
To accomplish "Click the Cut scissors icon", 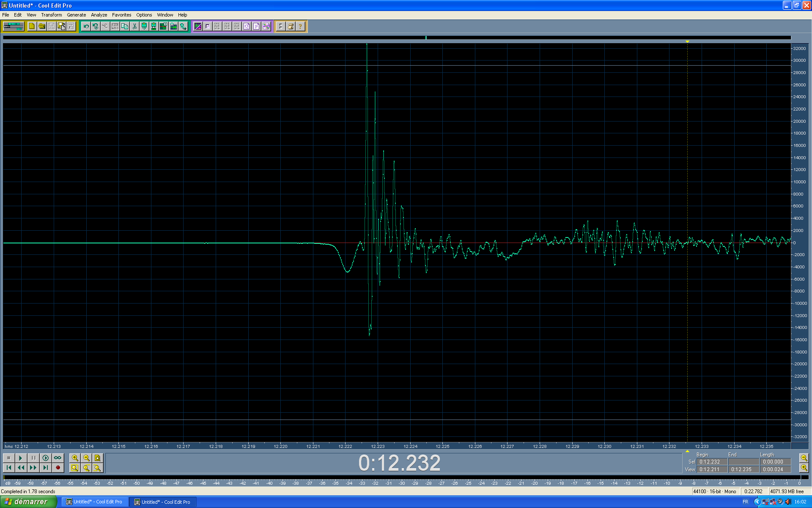I will (134, 26).
